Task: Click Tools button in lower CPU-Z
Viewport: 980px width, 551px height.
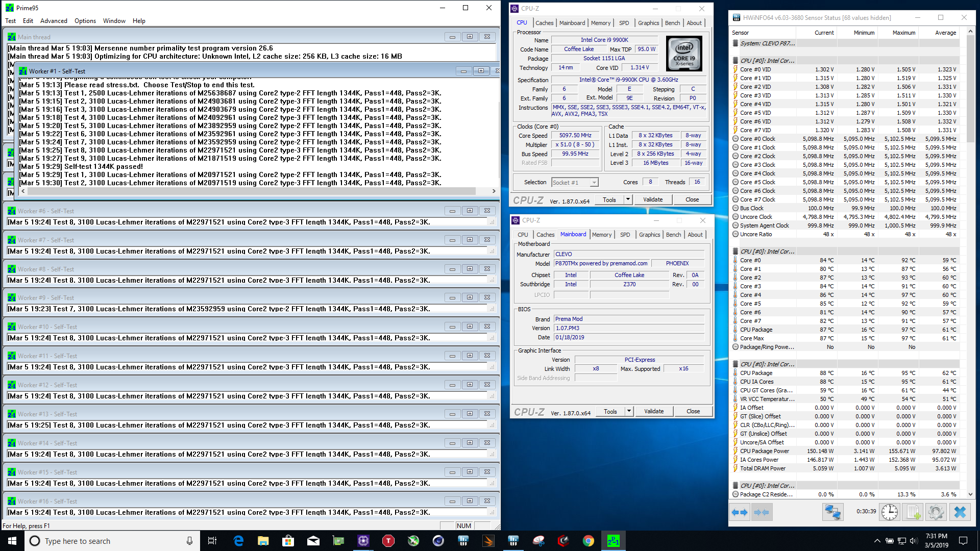Action: click(610, 411)
